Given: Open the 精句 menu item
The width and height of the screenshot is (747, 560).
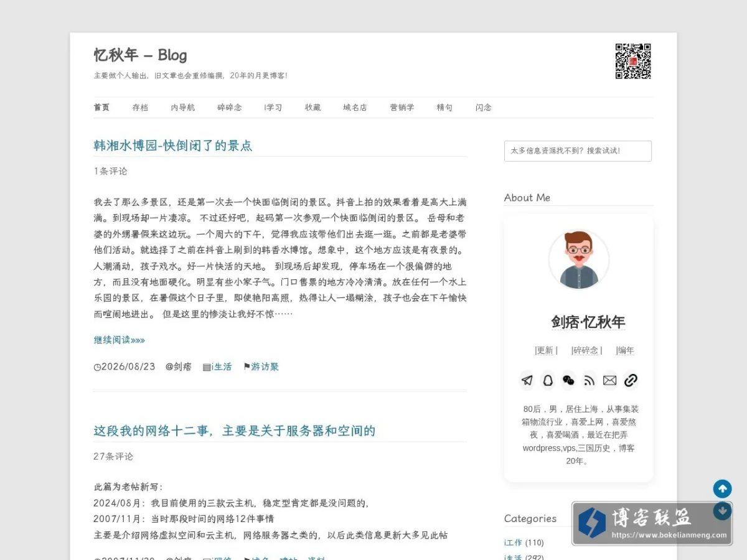Looking at the screenshot, I should [444, 107].
